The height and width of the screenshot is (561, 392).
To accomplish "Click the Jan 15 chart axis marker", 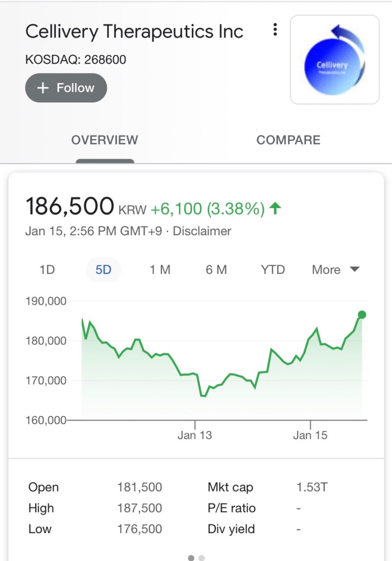I will point(310,435).
